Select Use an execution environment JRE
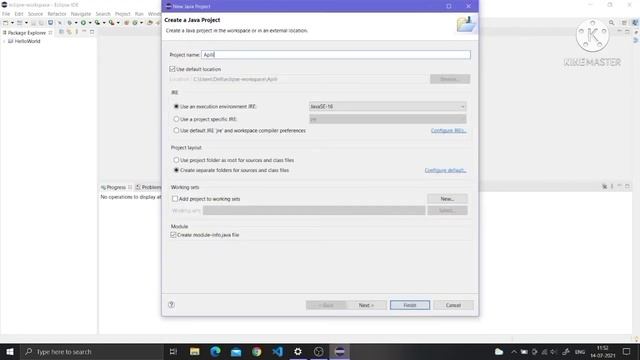This screenshot has width=640, height=360. pos(176,106)
